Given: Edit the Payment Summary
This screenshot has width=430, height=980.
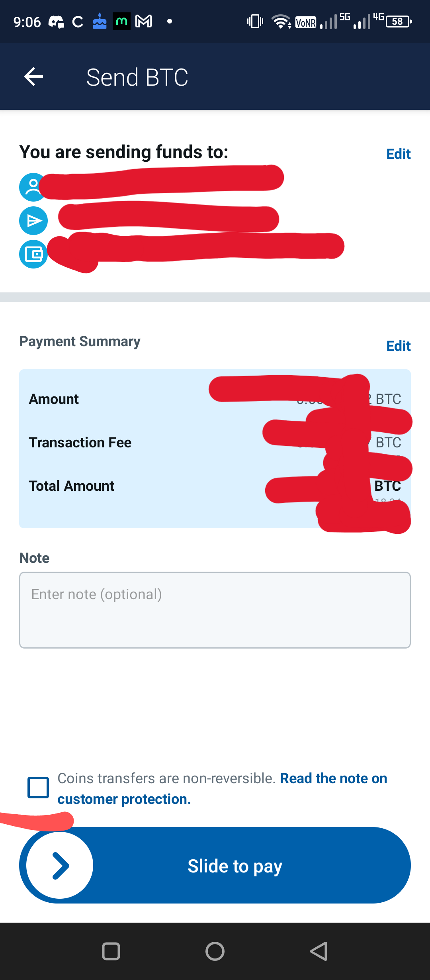Looking at the screenshot, I should pyautogui.click(x=398, y=346).
